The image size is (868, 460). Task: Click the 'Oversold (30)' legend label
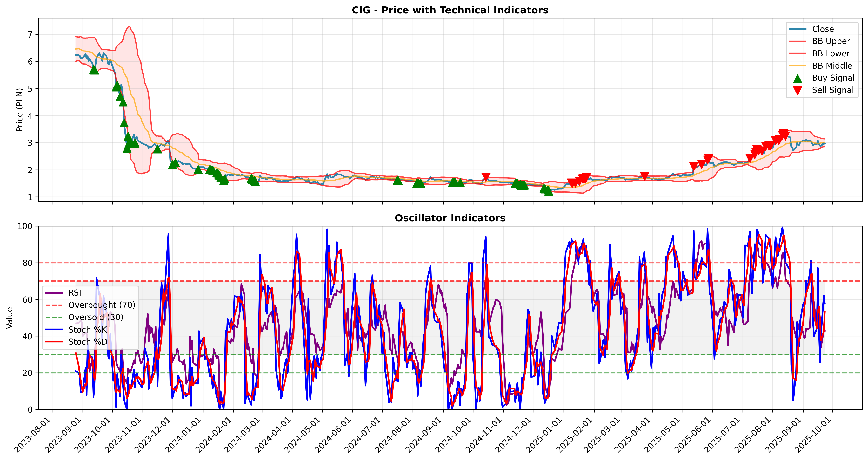96,317
